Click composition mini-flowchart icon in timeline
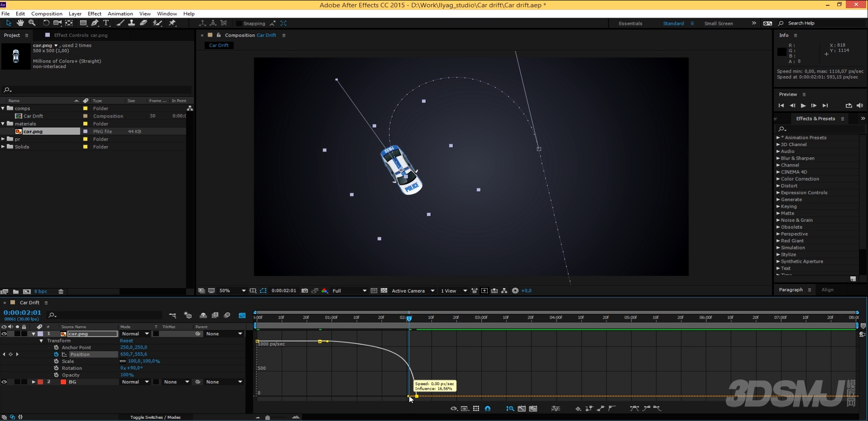This screenshot has height=421, width=868. click(172, 315)
